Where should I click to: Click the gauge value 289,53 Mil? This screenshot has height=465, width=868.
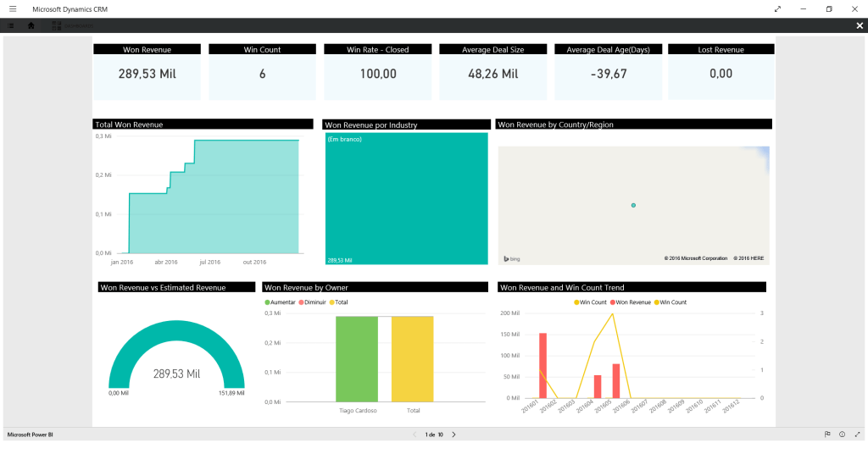(176, 374)
